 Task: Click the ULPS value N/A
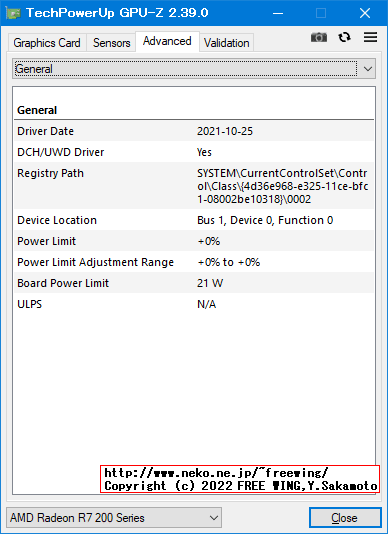pos(206,304)
